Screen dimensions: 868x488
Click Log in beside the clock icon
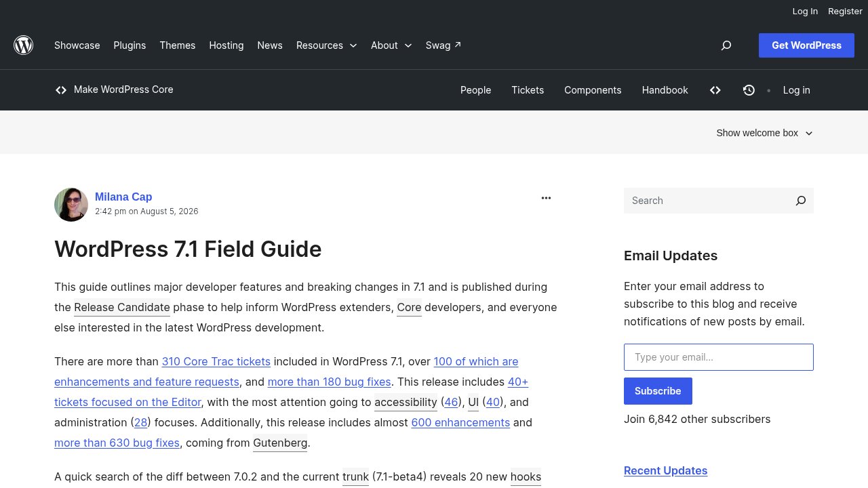pyautogui.click(x=796, y=90)
